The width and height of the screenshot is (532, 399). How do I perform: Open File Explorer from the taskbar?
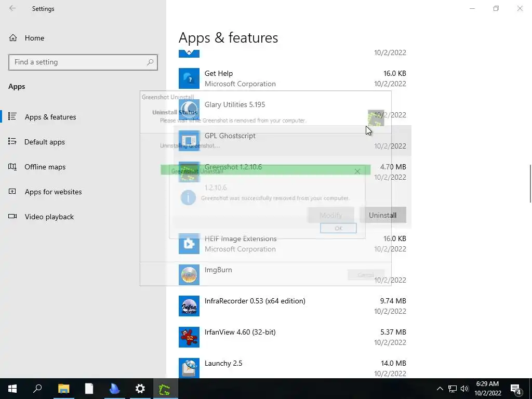click(x=63, y=389)
